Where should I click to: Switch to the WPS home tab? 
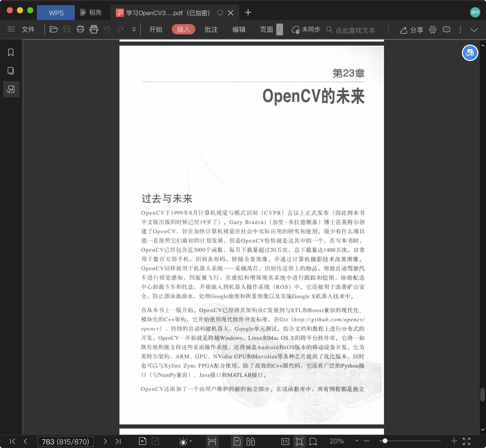tap(56, 13)
